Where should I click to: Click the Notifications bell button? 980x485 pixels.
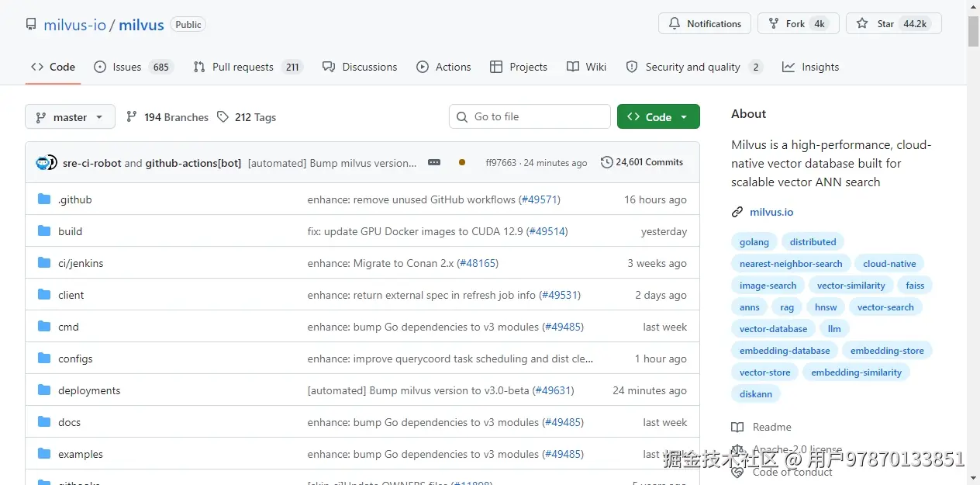coord(705,23)
